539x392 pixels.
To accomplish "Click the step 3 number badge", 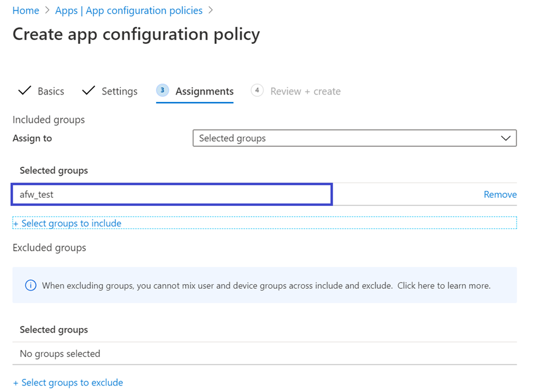I will coord(163,91).
